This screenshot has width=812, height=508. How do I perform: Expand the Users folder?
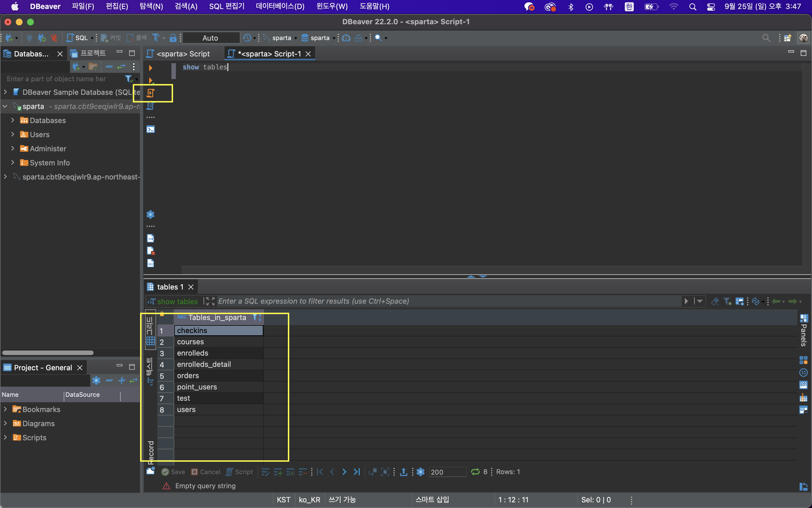coord(13,134)
